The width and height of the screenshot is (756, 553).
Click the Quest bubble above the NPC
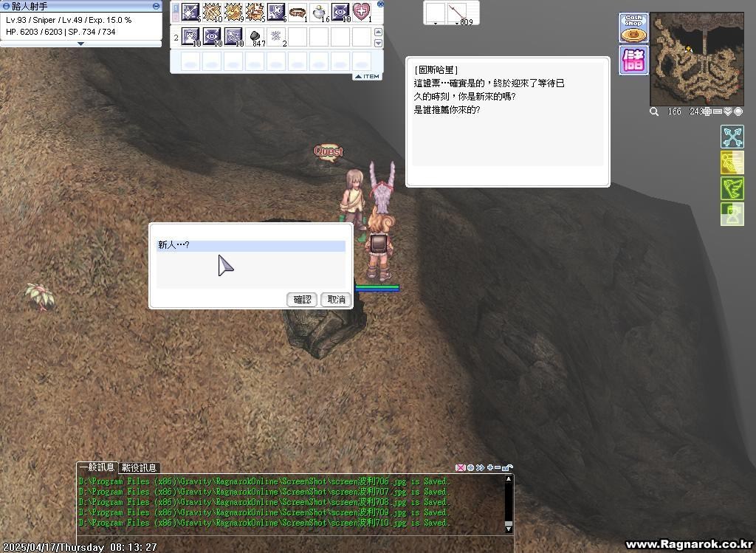pos(329,151)
